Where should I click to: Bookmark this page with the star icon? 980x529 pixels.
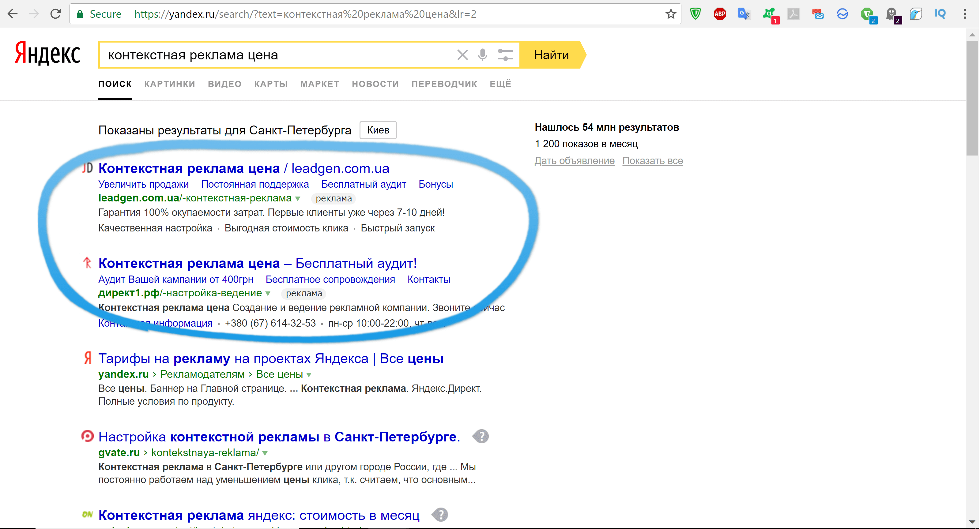671,14
